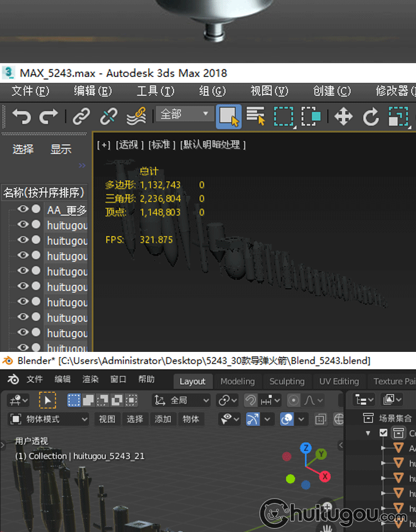Open transform pivot point dropdown
The height and width of the screenshot is (532, 416).
point(227,400)
